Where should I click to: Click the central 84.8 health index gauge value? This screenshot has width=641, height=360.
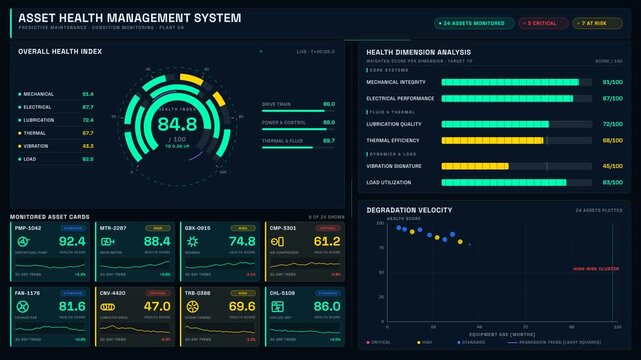click(x=177, y=124)
